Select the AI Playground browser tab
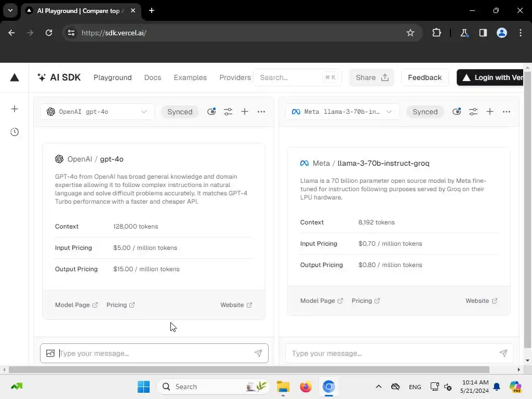This screenshot has height=399, width=532. (x=81, y=10)
